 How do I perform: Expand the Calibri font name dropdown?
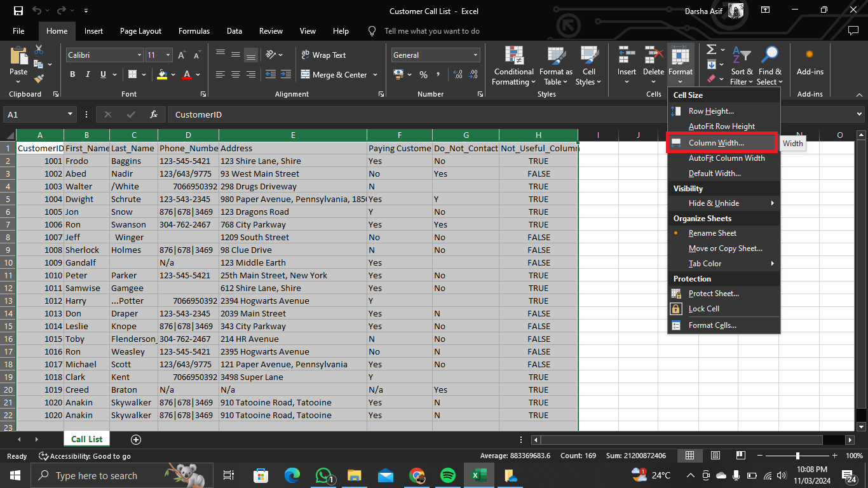[x=139, y=55]
